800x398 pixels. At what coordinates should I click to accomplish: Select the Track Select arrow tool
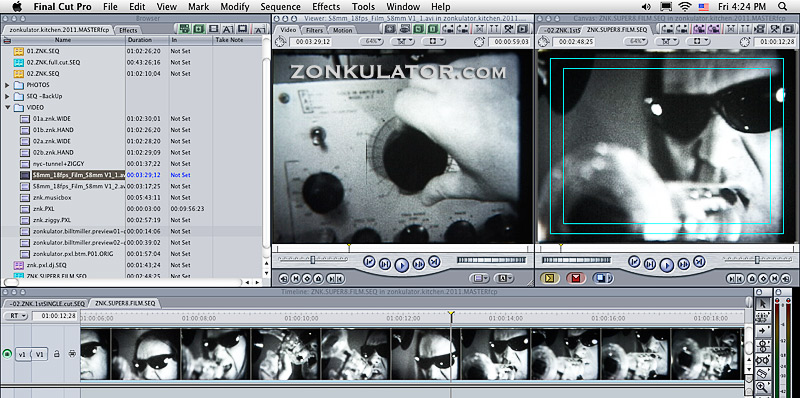[763, 330]
